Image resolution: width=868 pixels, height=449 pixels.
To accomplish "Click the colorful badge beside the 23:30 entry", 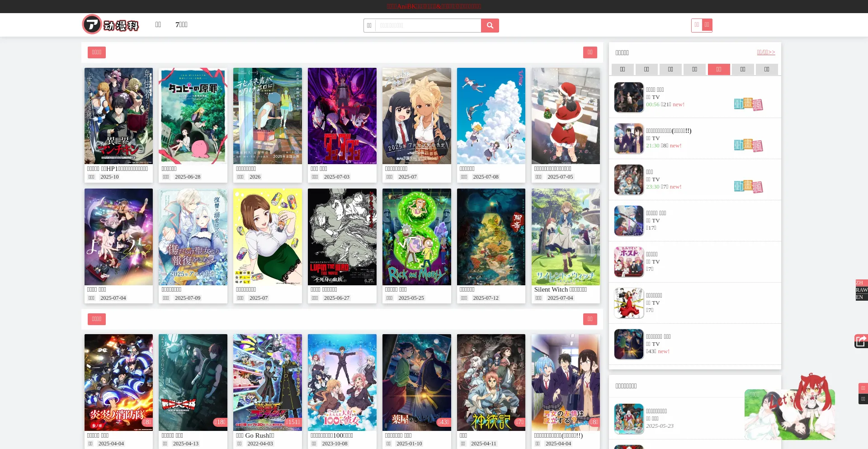I will click(748, 187).
